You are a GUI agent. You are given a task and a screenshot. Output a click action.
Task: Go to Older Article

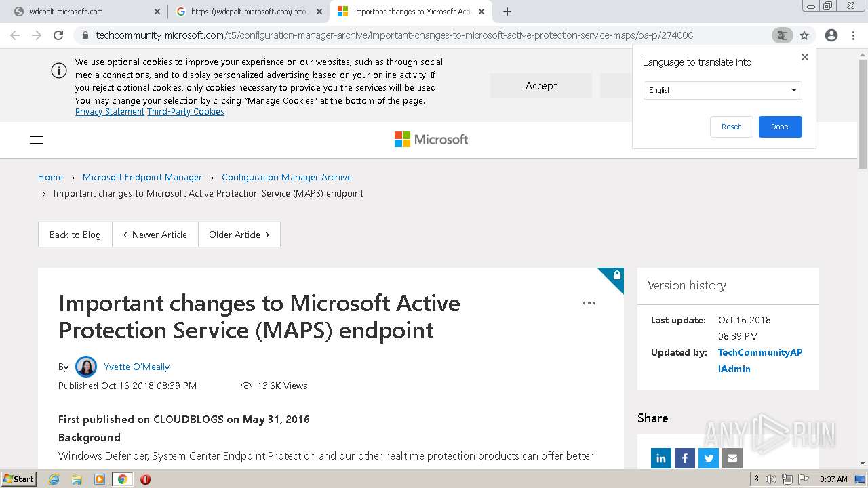[x=239, y=235]
